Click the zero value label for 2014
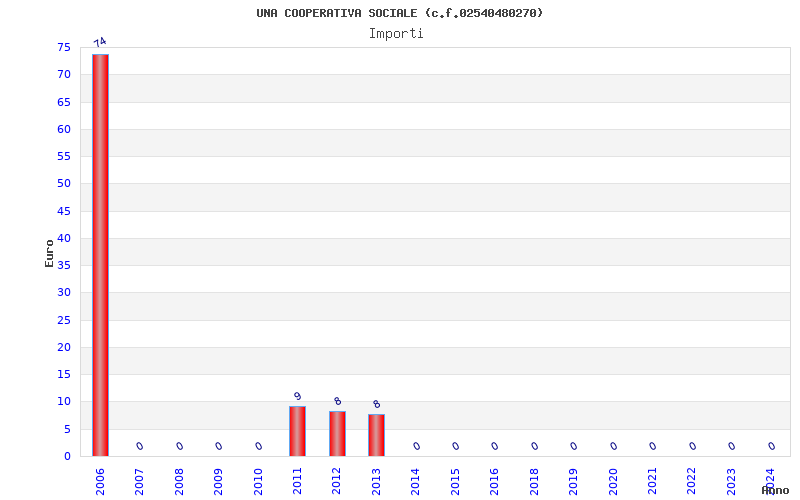The width and height of the screenshot is (800, 500). point(416,446)
